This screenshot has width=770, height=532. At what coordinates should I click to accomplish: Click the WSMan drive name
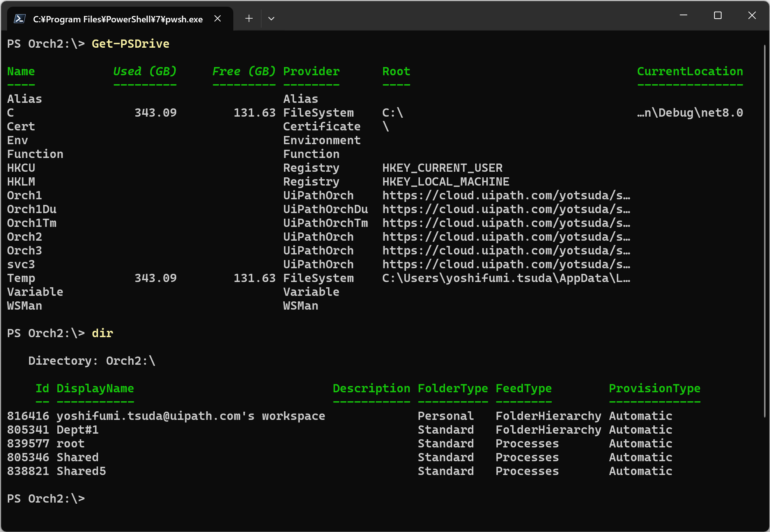[25, 305]
